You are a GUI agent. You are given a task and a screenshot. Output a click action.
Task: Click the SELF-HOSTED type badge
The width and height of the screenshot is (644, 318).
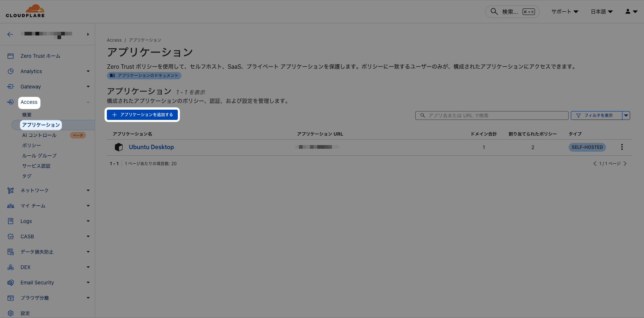tap(587, 147)
